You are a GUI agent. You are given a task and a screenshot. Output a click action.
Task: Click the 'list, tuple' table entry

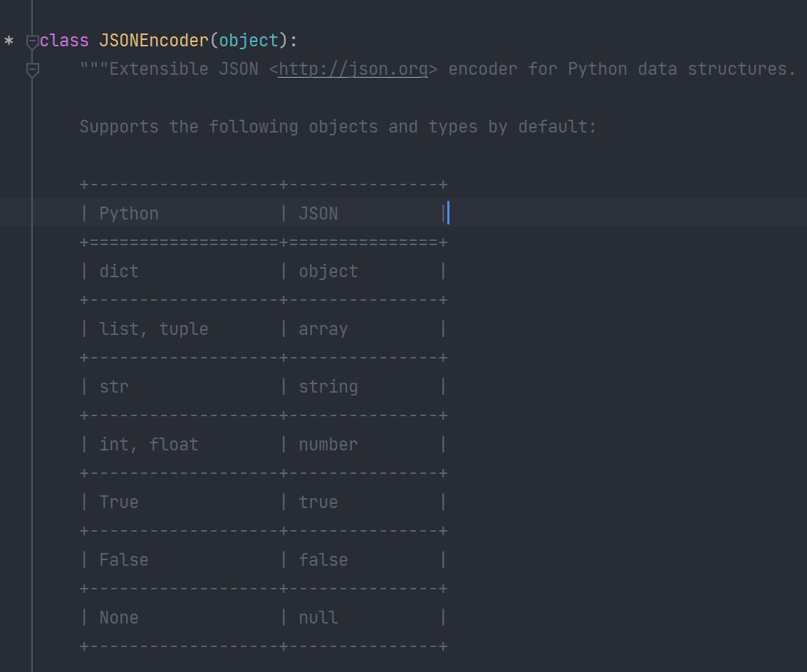point(154,329)
